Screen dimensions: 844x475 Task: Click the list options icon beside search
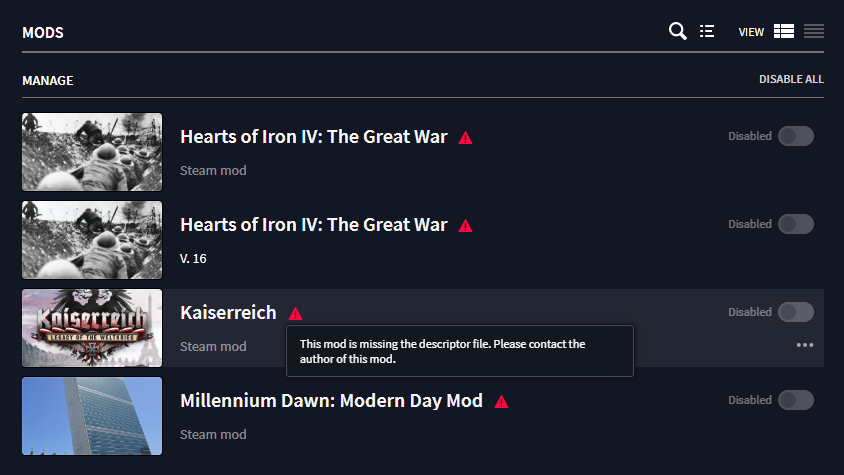707,32
